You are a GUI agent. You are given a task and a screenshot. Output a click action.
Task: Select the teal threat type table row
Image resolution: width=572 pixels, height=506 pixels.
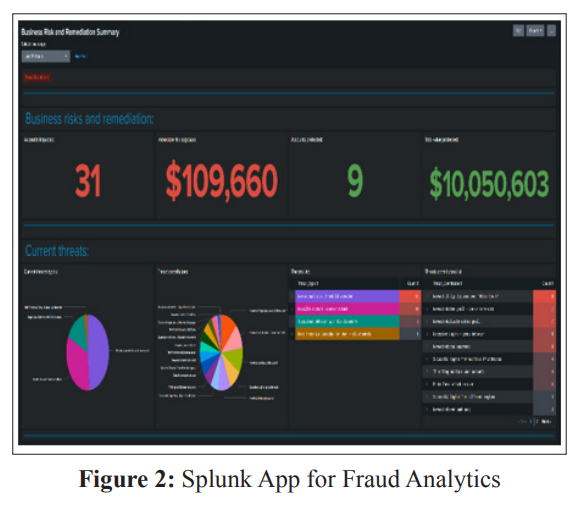(356, 321)
